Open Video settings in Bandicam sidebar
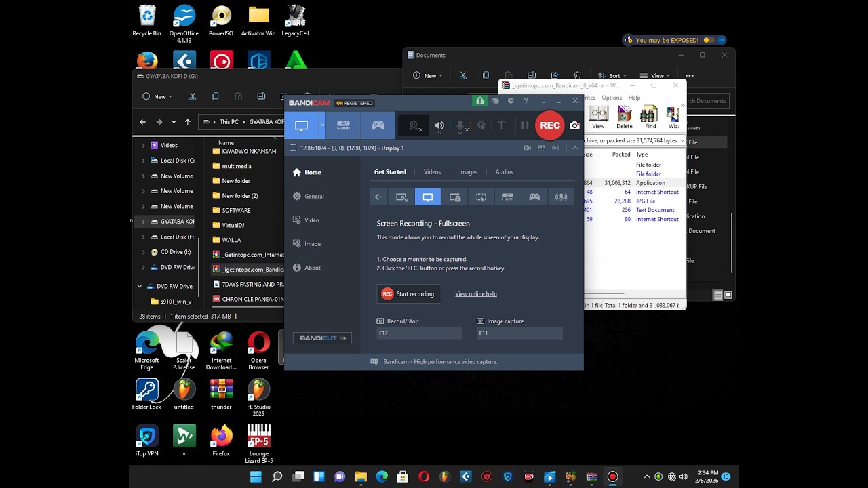The image size is (868, 488). point(306,220)
